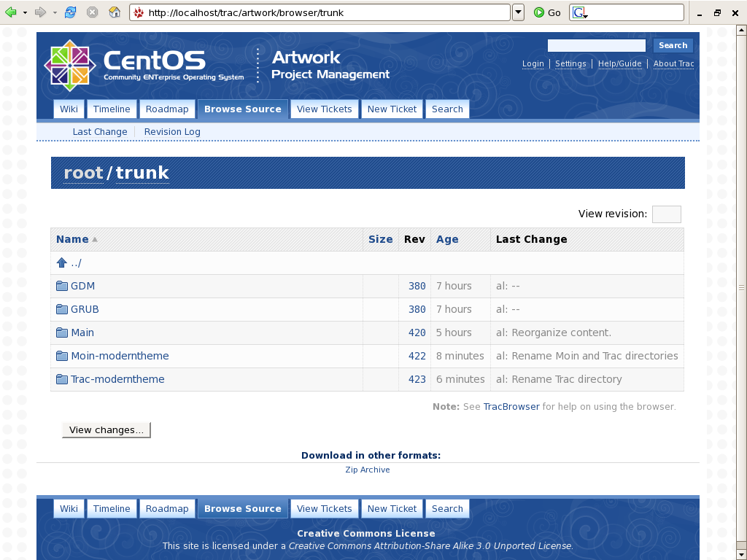Click the green Go button

(547, 13)
